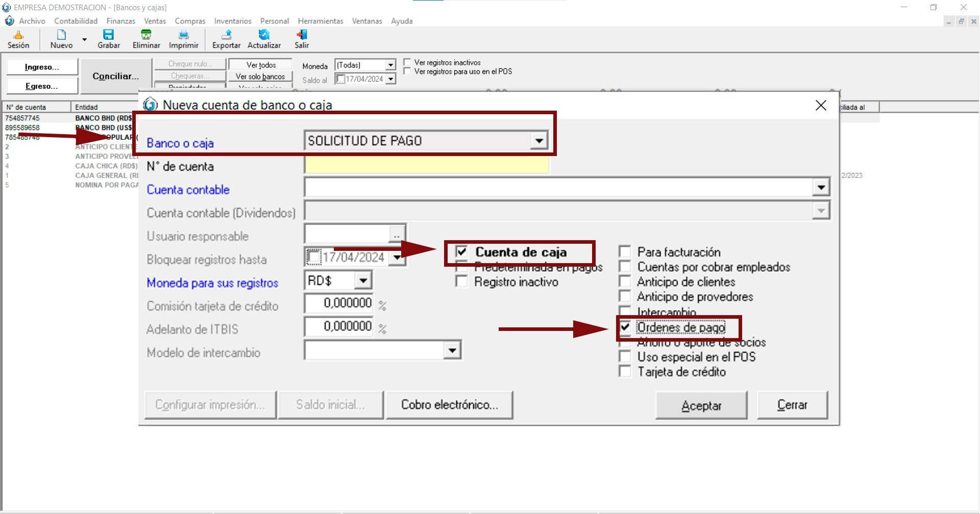980x514 pixels.
Task: Open the Inventarios menu
Action: tap(233, 21)
